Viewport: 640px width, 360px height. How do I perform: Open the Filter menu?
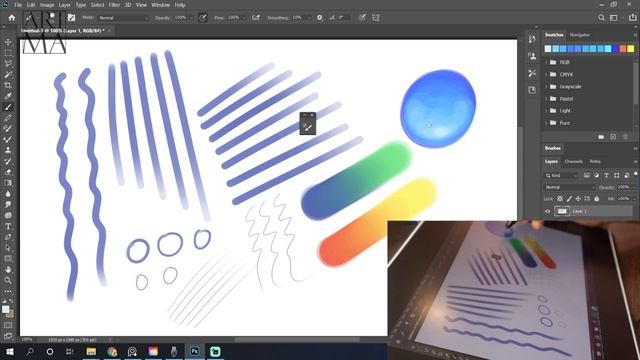coord(114,5)
